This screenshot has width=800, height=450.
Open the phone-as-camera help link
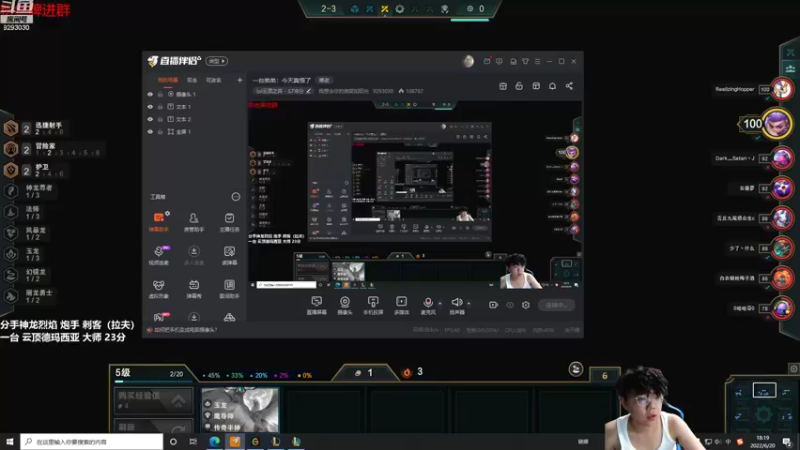tap(186, 330)
